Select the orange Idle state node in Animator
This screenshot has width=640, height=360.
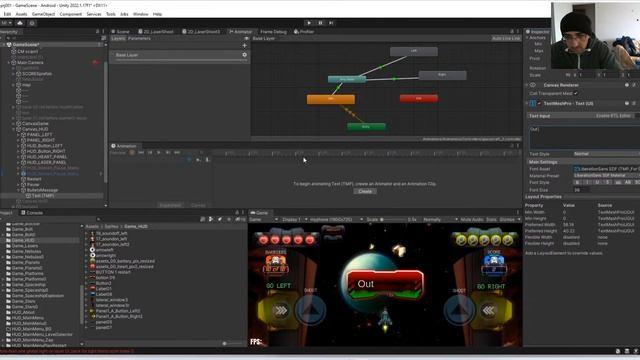331,99
